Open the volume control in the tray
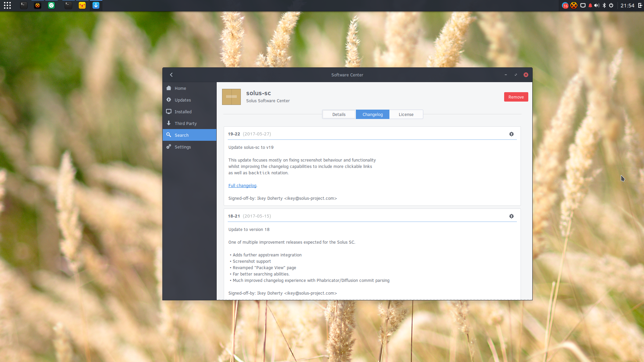644x362 pixels. (x=597, y=5)
